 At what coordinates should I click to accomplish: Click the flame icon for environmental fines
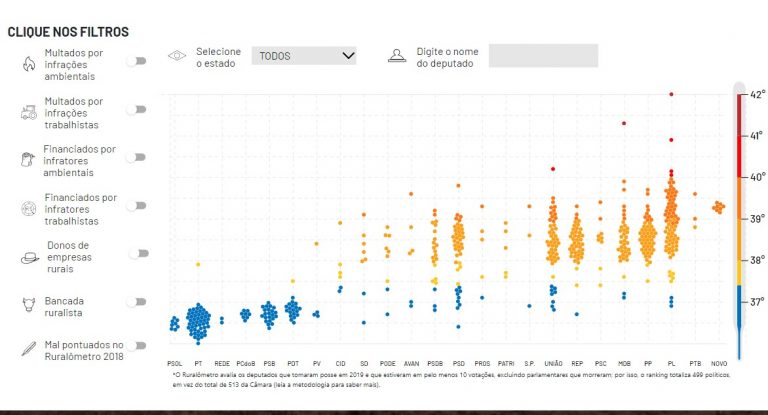tap(28, 63)
